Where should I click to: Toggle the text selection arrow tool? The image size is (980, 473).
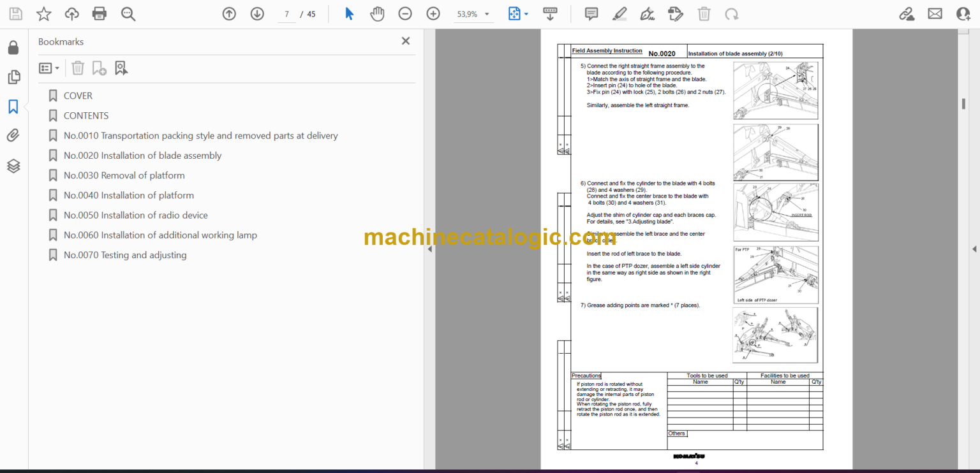pyautogui.click(x=349, y=13)
